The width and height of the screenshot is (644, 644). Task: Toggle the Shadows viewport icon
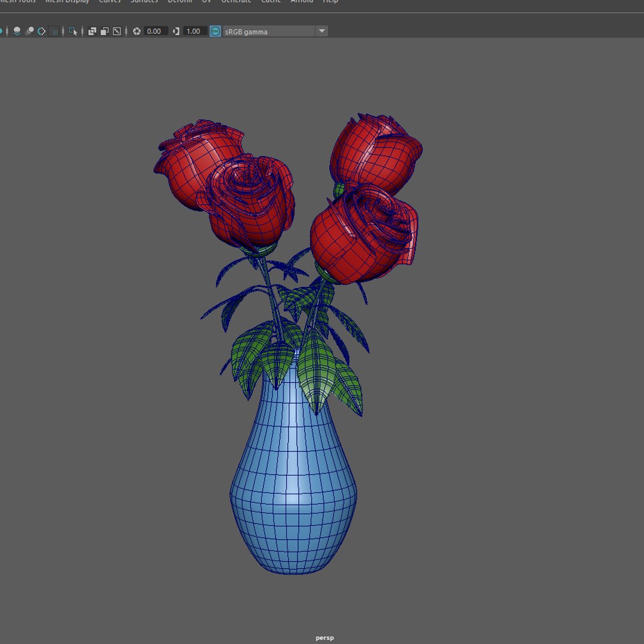pyautogui.click(x=17, y=31)
